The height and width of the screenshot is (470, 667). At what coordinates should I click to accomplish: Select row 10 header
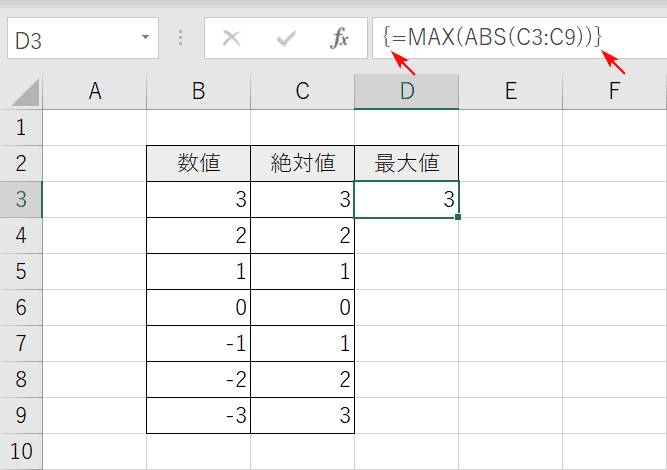tap(21, 452)
